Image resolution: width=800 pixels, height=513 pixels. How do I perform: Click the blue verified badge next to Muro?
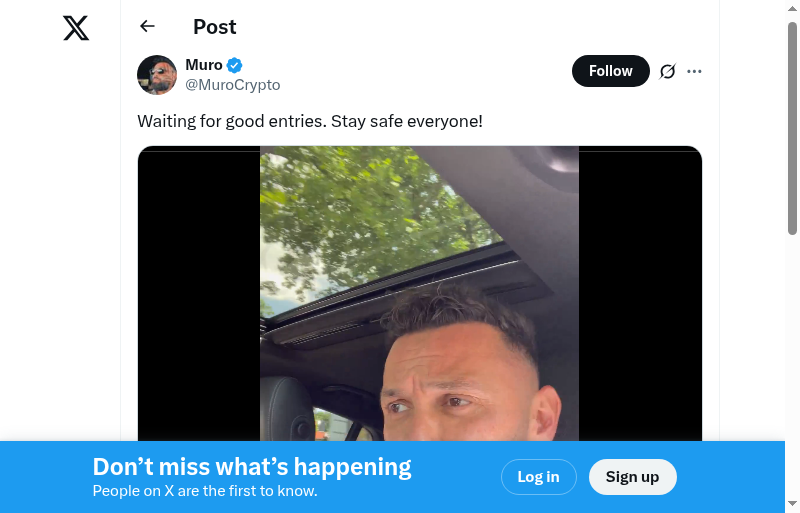coord(234,65)
